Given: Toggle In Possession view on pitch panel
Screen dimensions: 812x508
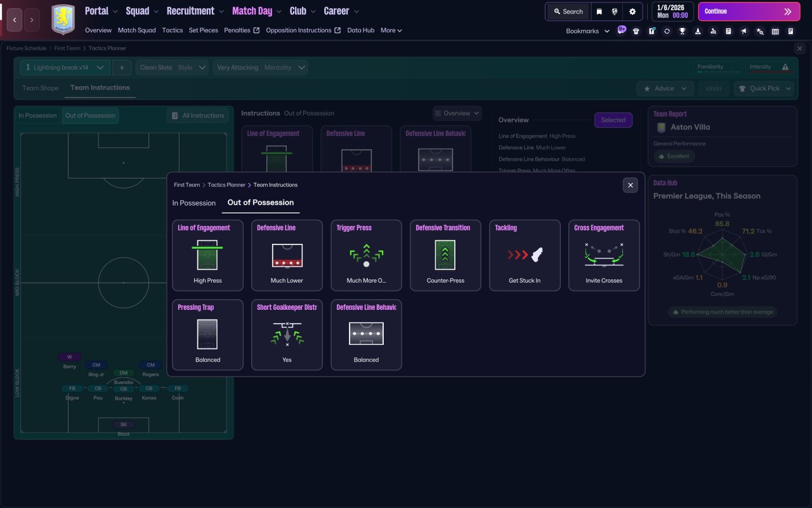Looking at the screenshot, I should pos(37,116).
